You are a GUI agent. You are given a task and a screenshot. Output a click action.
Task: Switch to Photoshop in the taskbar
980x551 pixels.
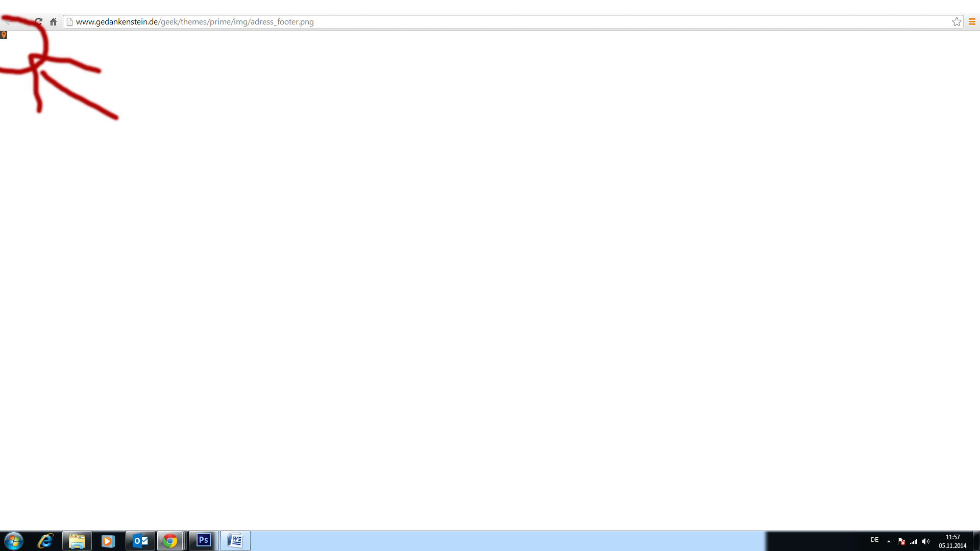(x=203, y=540)
